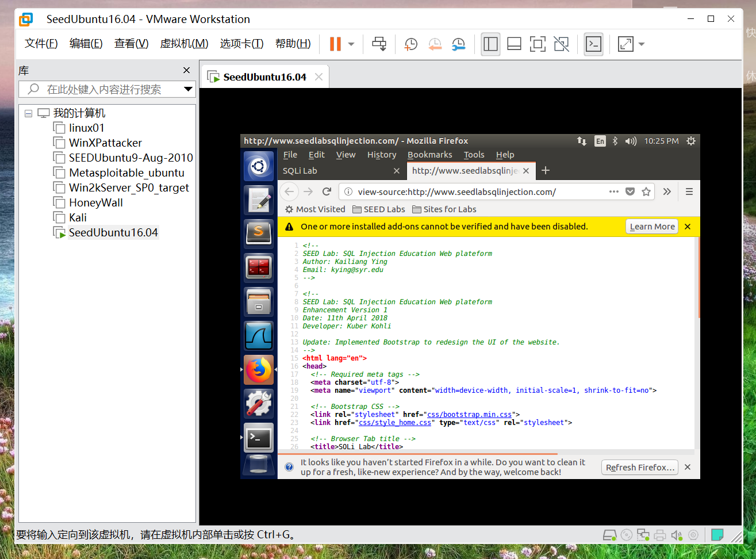Click the stretch guest display icon

pos(625,44)
